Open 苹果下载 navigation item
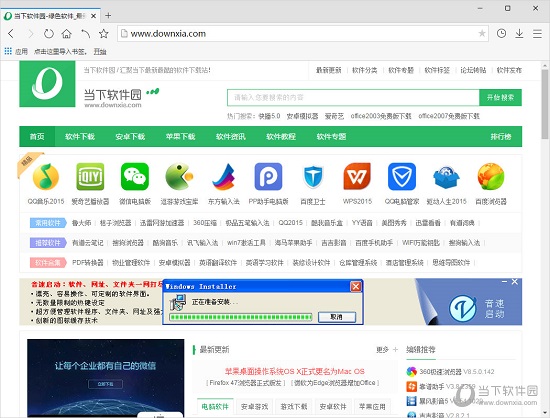This screenshot has height=418, width=550. point(180,137)
